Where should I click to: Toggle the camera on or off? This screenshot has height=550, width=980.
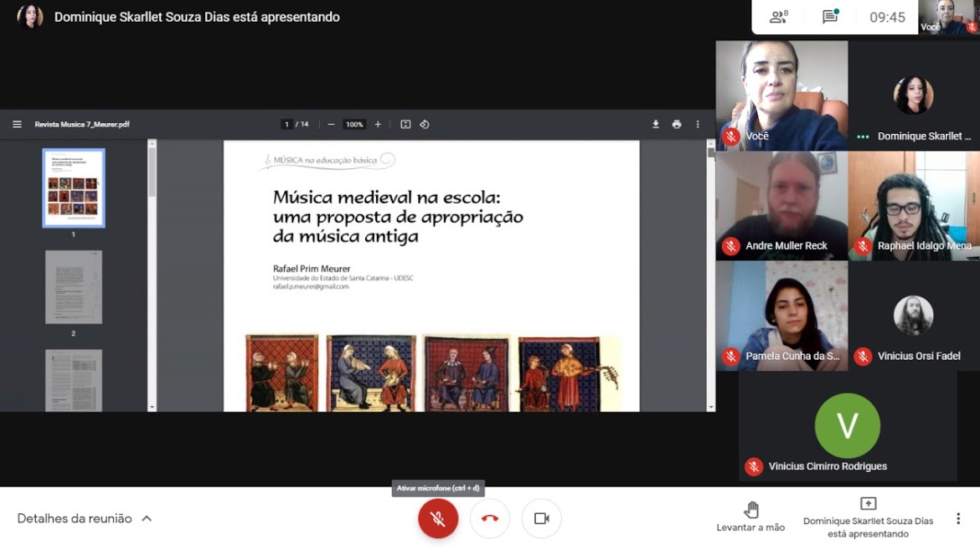[x=541, y=519]
